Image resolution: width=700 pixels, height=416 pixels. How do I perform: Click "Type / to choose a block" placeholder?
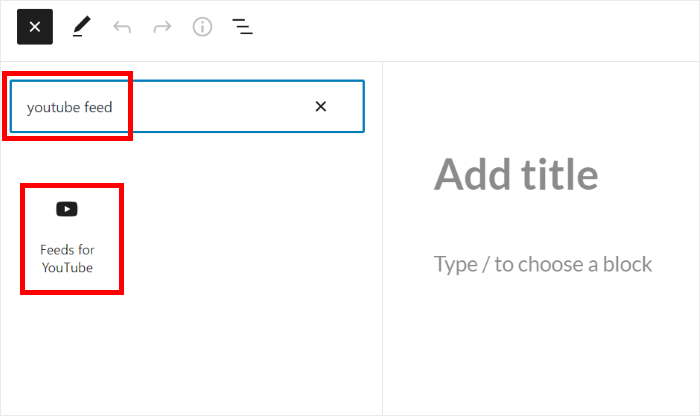[543, 264]
